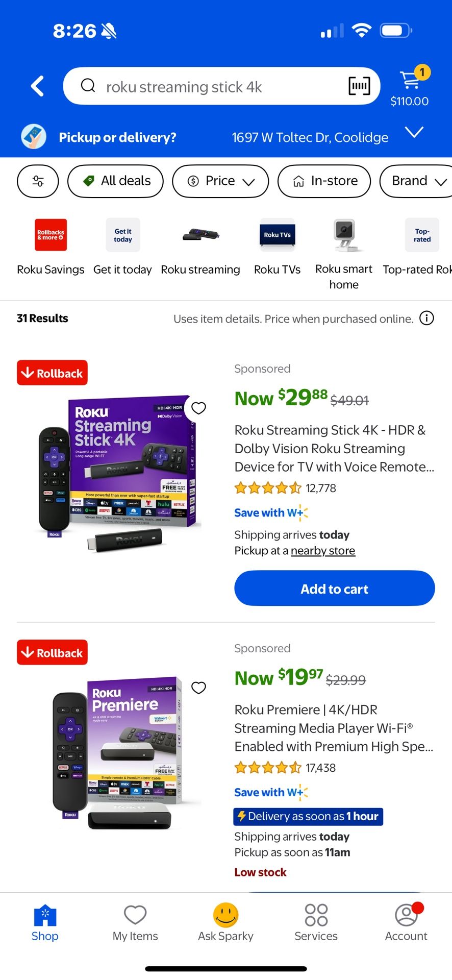This screenshot has height=980, width=452.
Task: Tap the Rollback badge on Roku Premiere
Action: (x=52, y=652)
